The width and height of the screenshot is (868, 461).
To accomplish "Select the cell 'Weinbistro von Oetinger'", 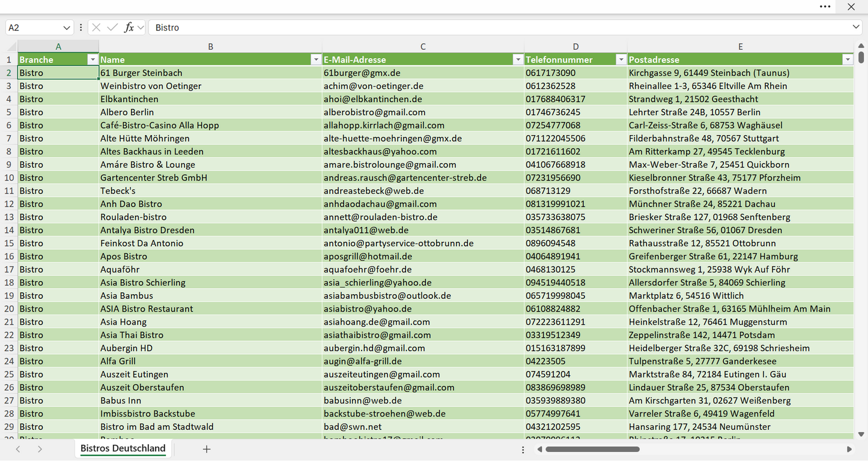I will point(210,86).
